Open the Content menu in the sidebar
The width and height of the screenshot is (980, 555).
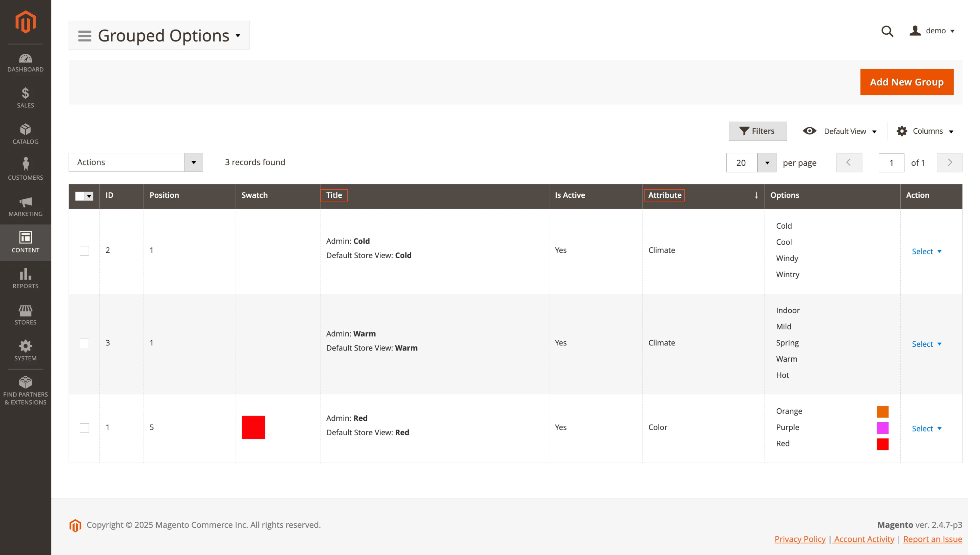pos(25,242)
